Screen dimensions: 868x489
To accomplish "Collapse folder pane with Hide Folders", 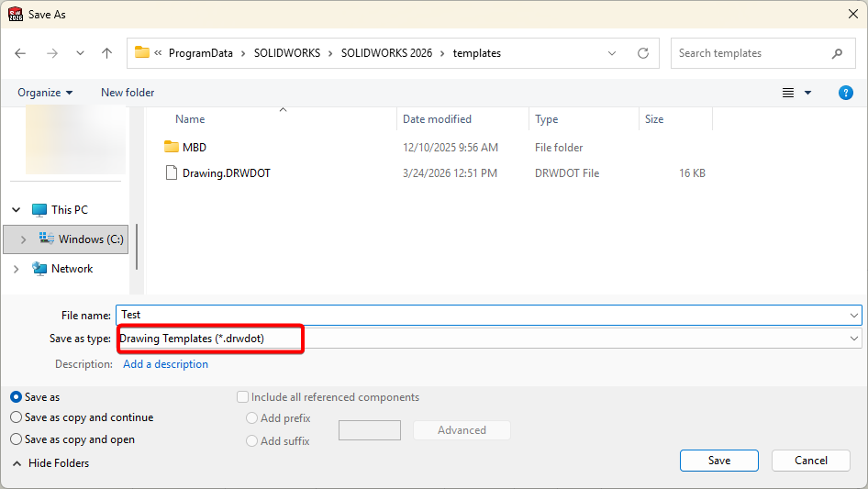I will point(51,463).
